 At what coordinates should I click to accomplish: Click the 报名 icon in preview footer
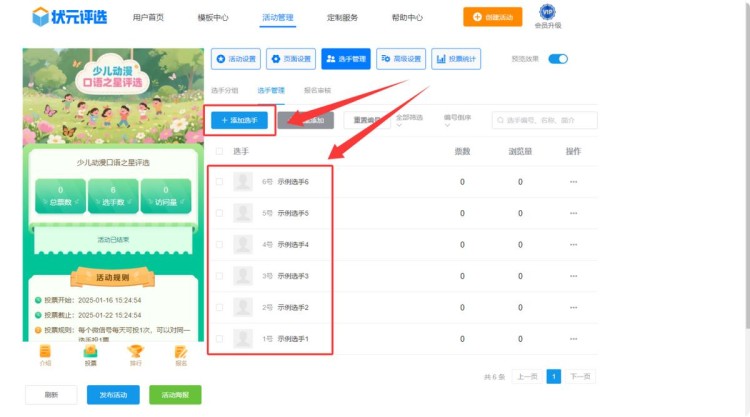[181, 352]
